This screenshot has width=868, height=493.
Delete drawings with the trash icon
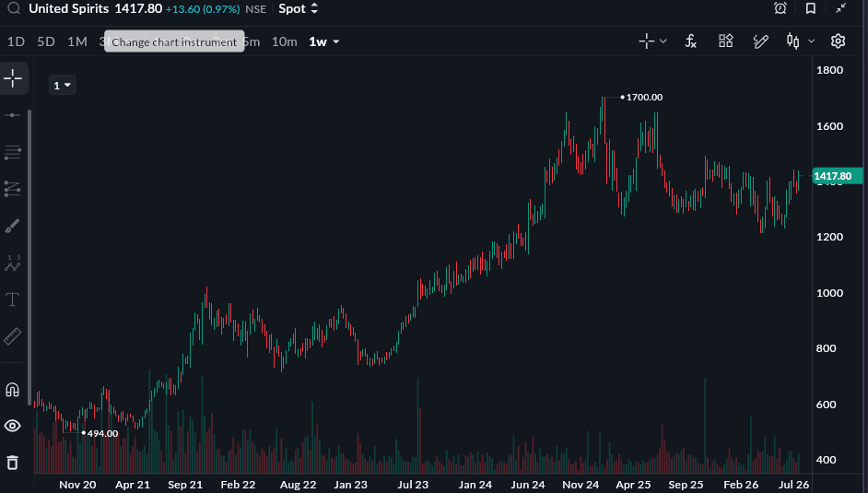(12, 462)
